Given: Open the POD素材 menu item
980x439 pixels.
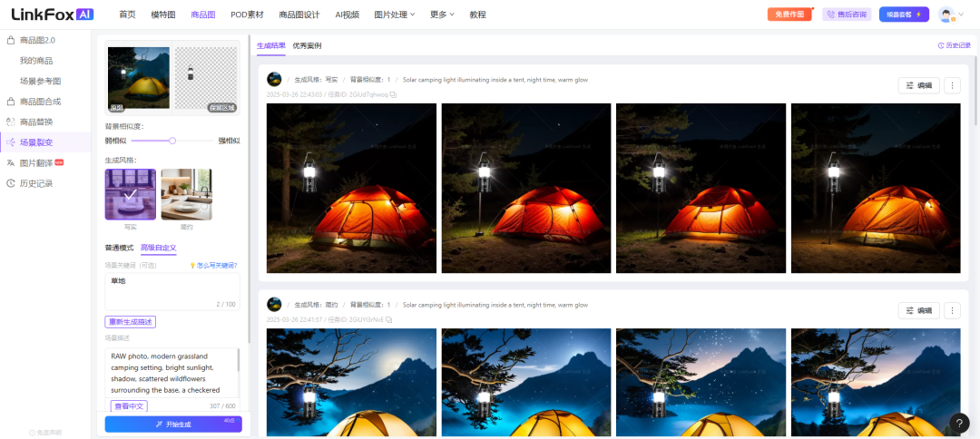Looking at the screenshot, I should click(247, 15).
